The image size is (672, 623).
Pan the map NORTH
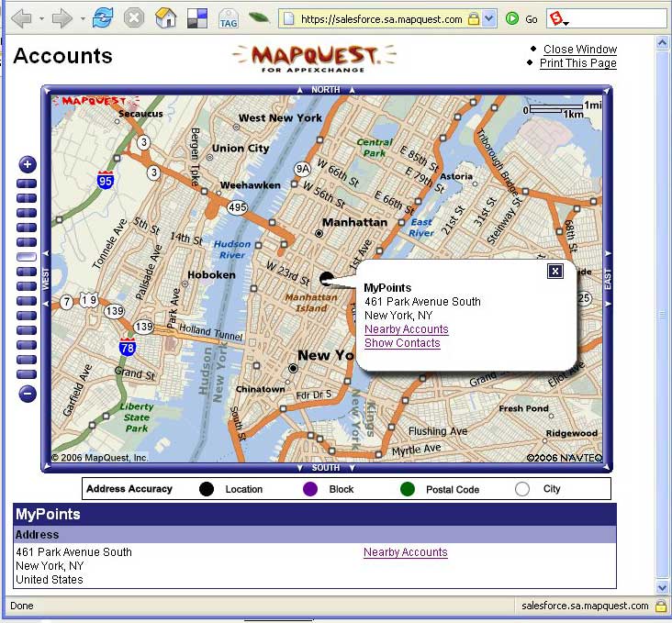(x=326, y=90)
